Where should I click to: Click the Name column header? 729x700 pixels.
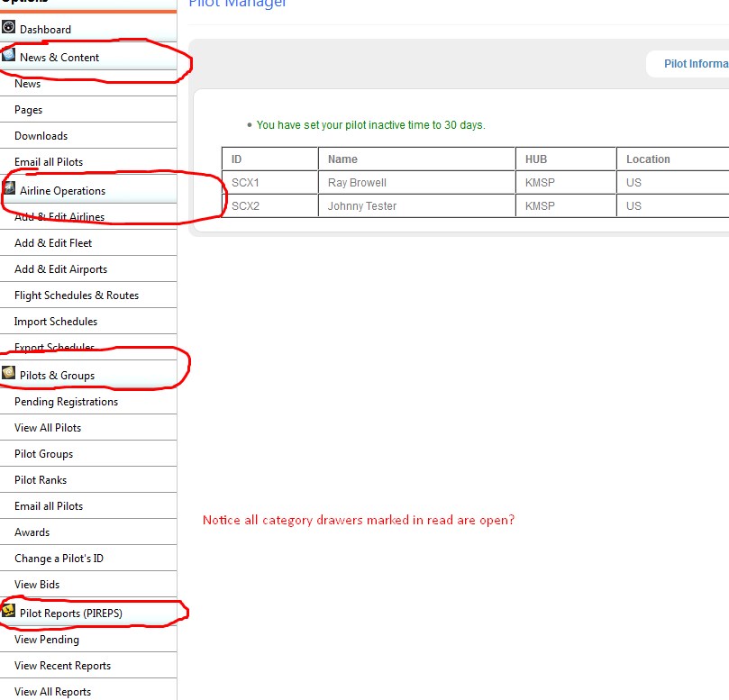point(416,159)
